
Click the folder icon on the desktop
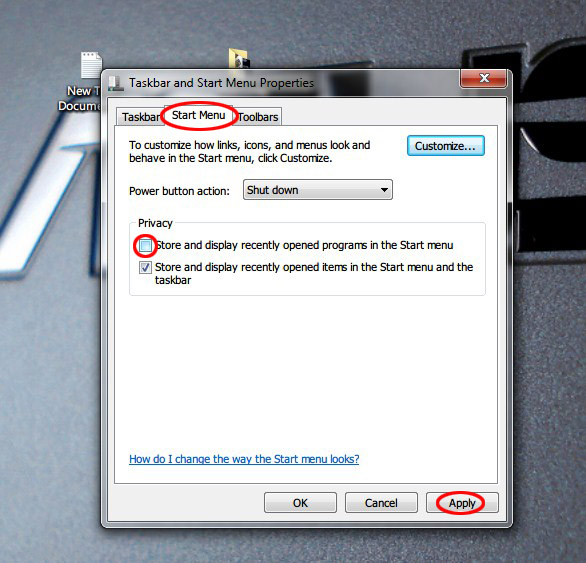coord(238,58)
